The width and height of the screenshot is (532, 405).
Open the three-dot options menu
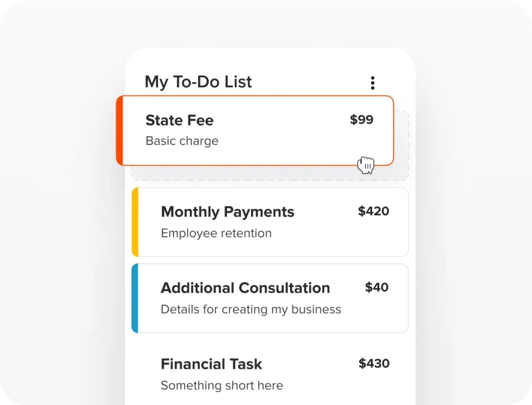click(x=372, y=83)
